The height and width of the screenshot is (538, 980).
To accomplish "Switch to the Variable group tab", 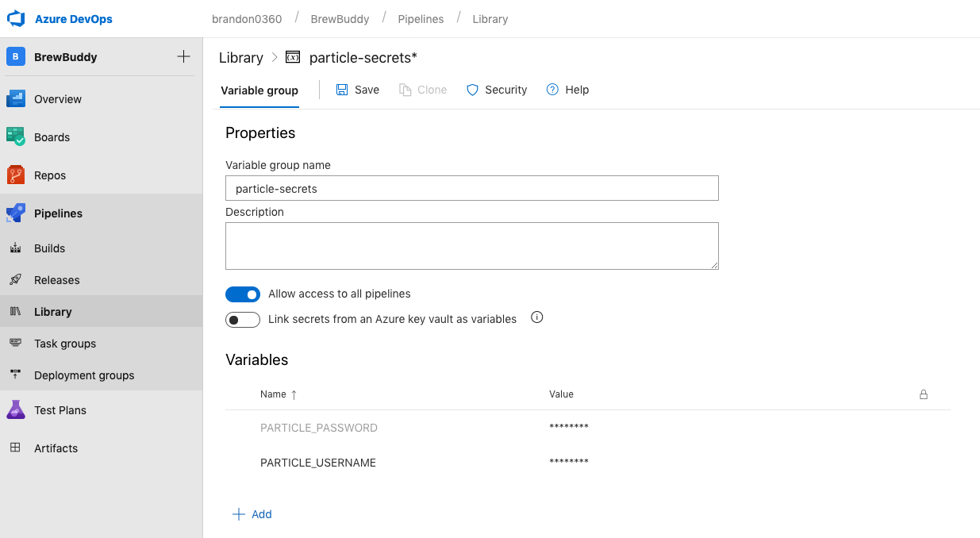I will 259,90.
